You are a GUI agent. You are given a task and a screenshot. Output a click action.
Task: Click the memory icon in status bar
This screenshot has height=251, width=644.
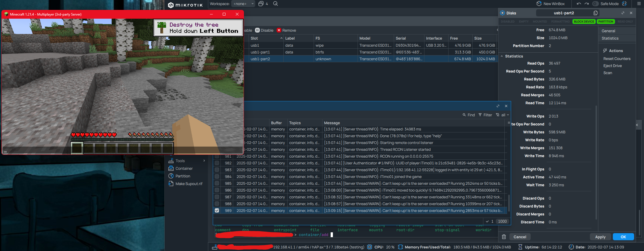(400, 247)
